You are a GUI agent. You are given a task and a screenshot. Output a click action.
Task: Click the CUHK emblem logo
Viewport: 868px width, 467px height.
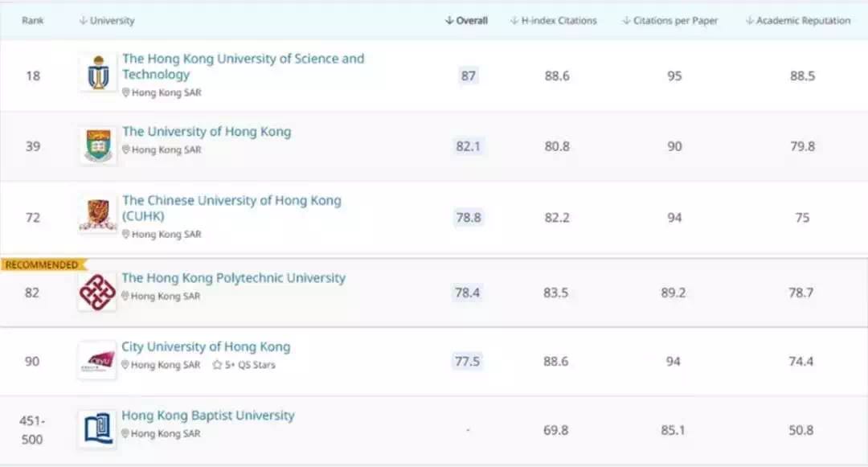tap(98, 215)
